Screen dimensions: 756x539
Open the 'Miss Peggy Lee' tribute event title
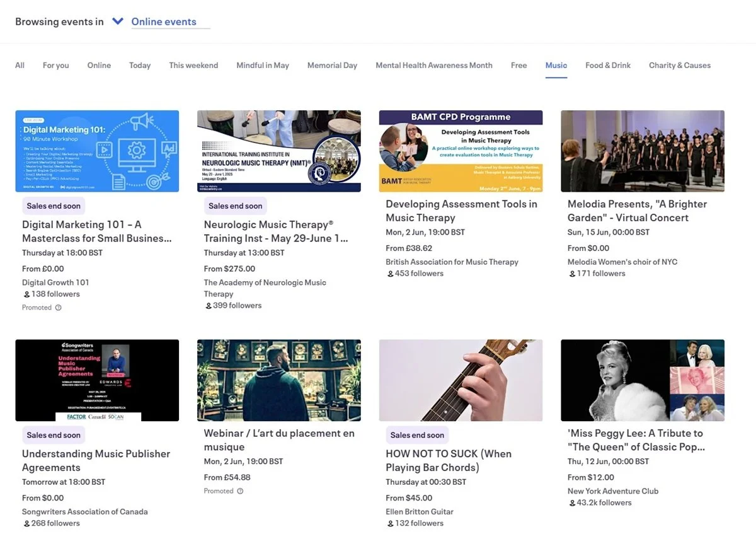point(636,441)
